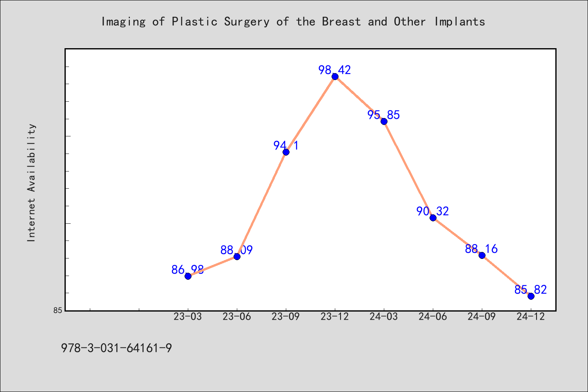This screenshot has height=392, width=588.
Task: Click the 23-12 x-axis label
Action: (x=335, y=317)
